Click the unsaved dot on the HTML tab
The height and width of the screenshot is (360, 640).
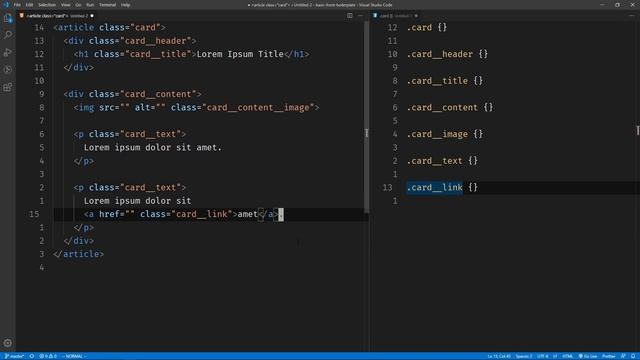click(92, 16)
